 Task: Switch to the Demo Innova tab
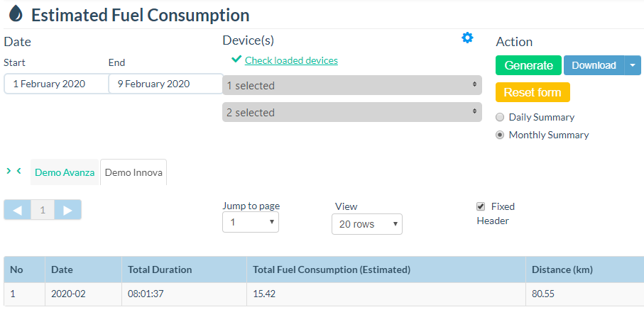coord(133,172)
